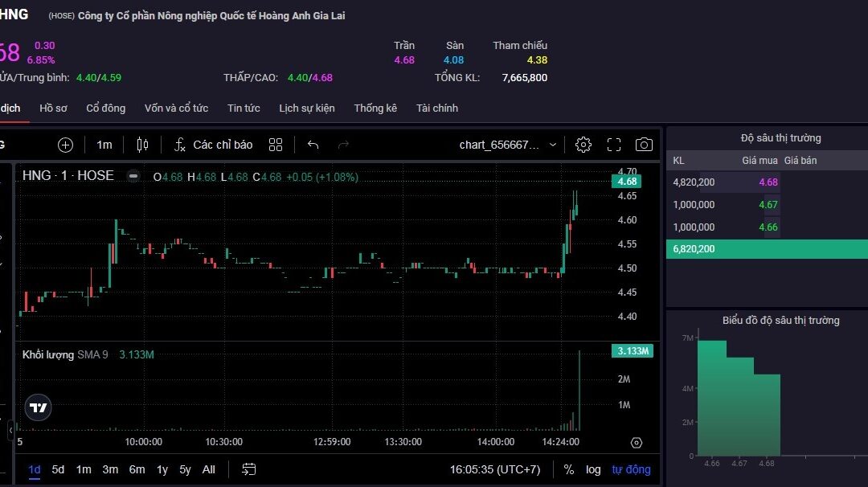Click the 16:05:35 (UTC+7) timezone selector
This screenshot has height=487, width=868.
[x=494, y=469]
